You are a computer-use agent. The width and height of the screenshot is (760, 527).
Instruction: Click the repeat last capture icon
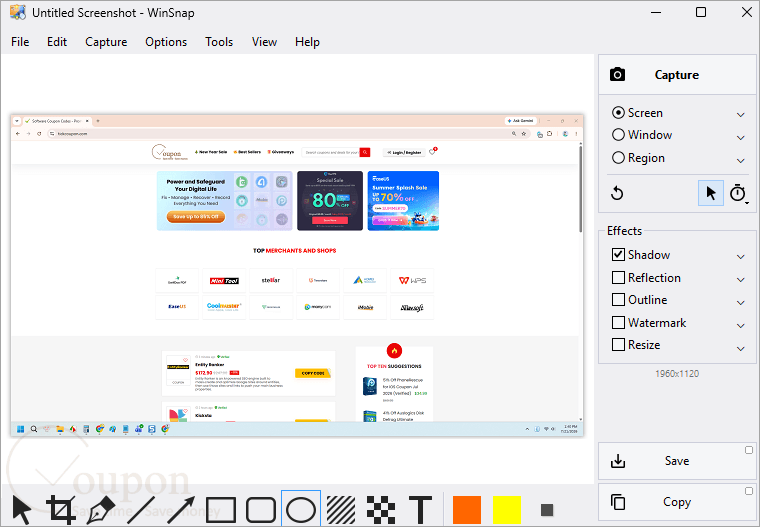617,193
